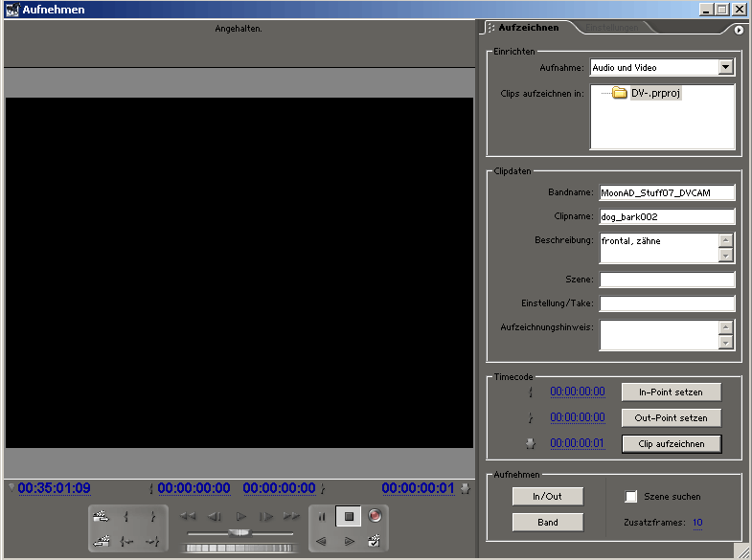Play the tape
The image size is (752, 560).
tap(240, 516)
